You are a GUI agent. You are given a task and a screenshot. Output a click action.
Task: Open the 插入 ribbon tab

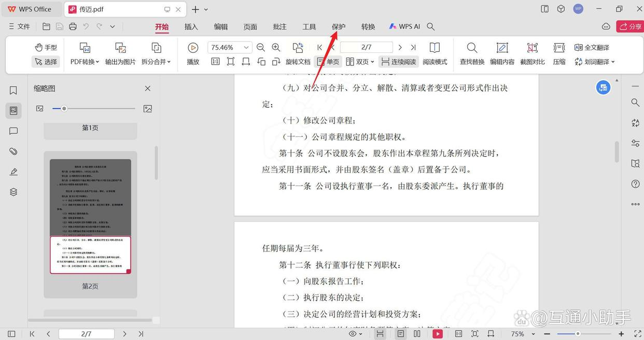tap(191, 26)
